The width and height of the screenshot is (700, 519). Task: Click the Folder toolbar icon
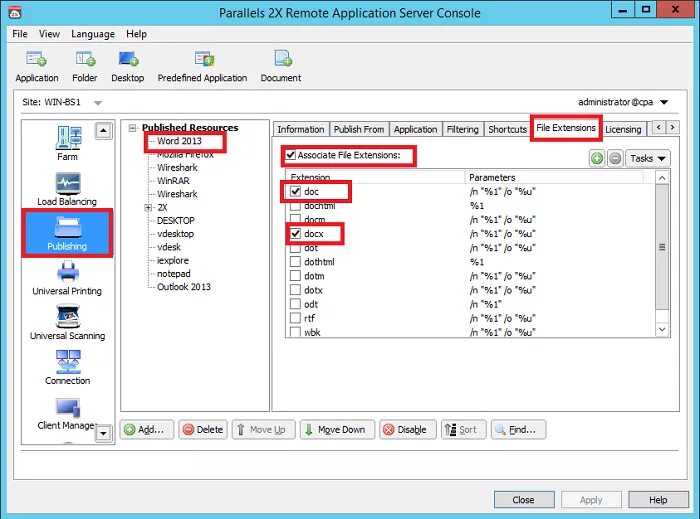(x=85, y=59)
